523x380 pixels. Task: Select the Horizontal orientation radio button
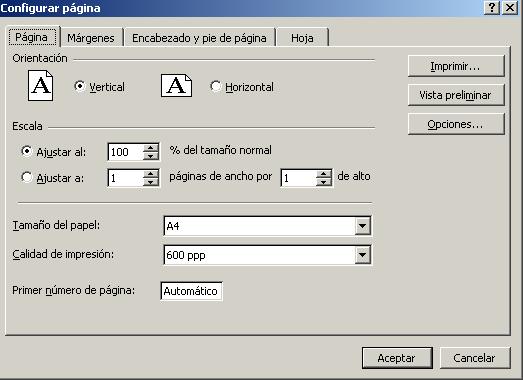pos(215,86)
